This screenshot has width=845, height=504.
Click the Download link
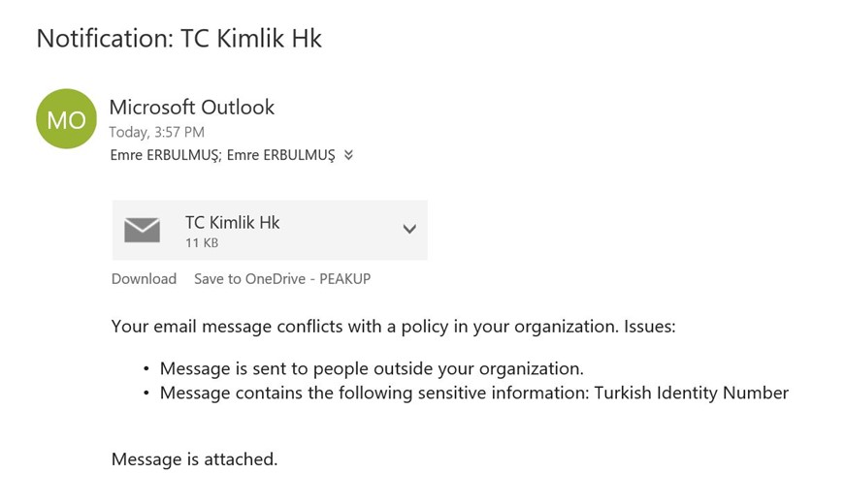pyautogui.click(x=144, y=279)
